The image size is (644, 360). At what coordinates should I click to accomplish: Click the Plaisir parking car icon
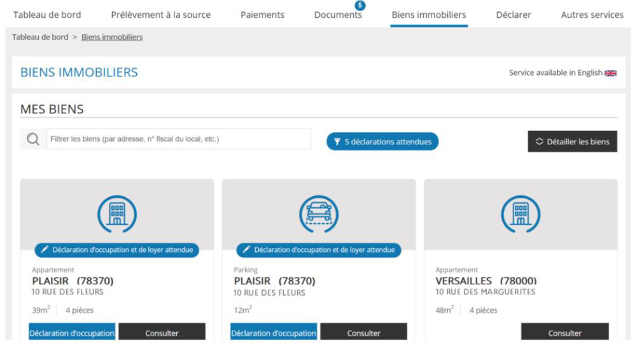coord(319,214)
